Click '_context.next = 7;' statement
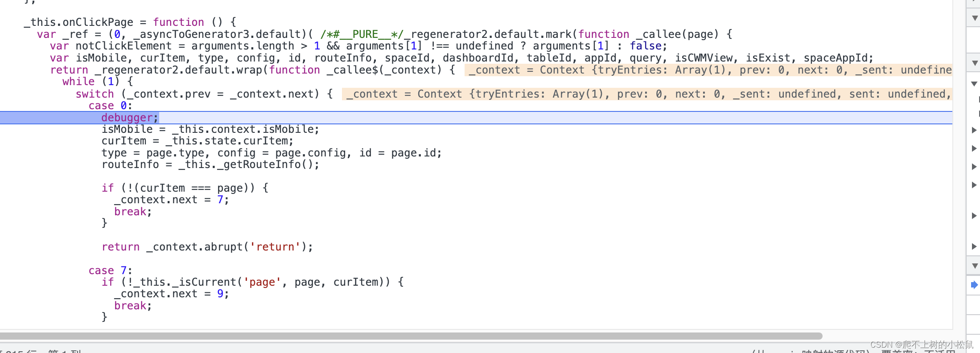Viewport: 980px width, 353px height. pyautogui.click(x=172, y=200)
